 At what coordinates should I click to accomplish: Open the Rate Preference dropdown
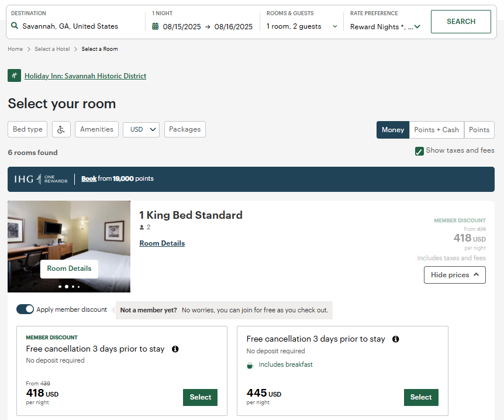tap(385, 26)
